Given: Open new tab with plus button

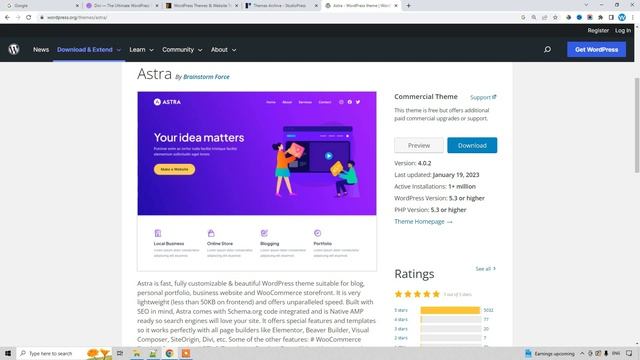Looking at the screenshot, I should [408, 6].
